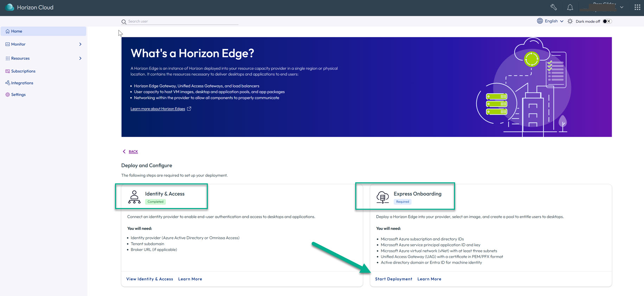Viewport: 644px width, 296px height.
Task: Expand the Monitor menu chevron
Action: (81, 44)
